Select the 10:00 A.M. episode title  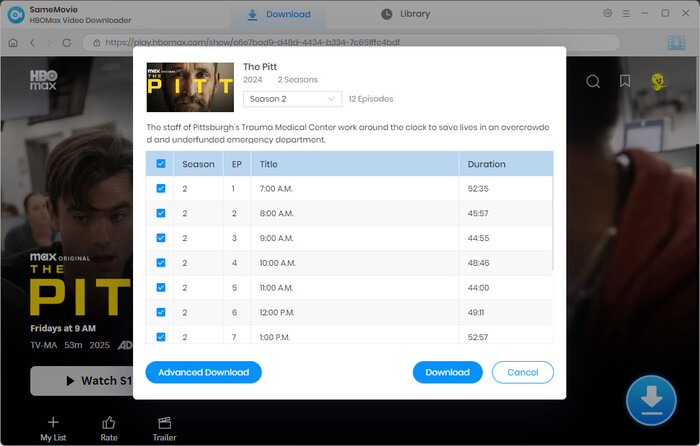click(x=278, y=263)
